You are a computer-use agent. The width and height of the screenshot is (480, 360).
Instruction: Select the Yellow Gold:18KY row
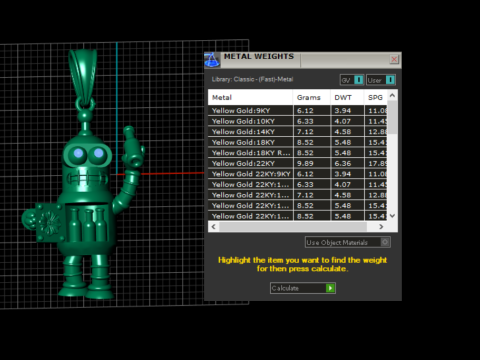point(298,142)
